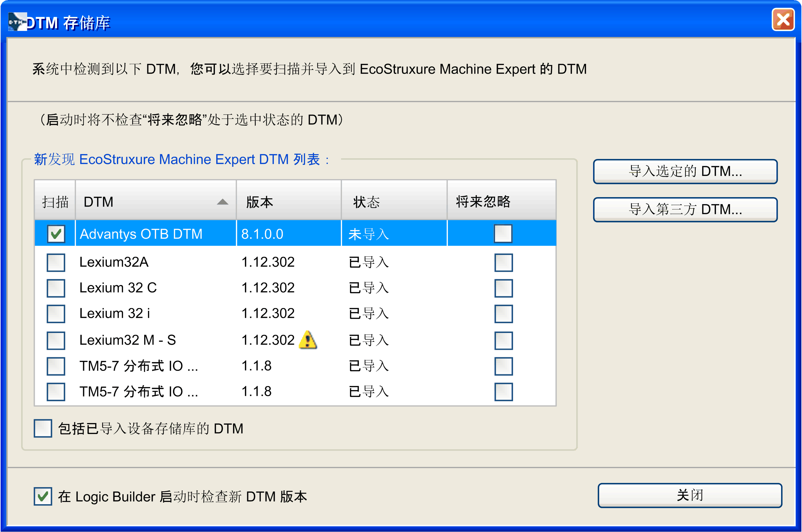Screen dimensions: 802x532
Task: Sort by the 状态 column header
Action: click(x=394, y=200)
